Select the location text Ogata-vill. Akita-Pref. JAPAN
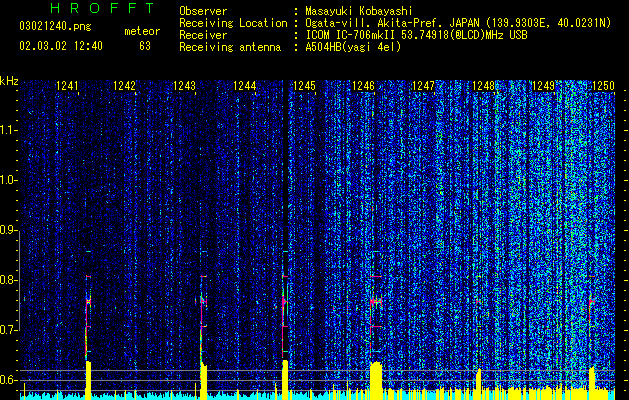Screen dimensions: 629x400 point(392,23)
